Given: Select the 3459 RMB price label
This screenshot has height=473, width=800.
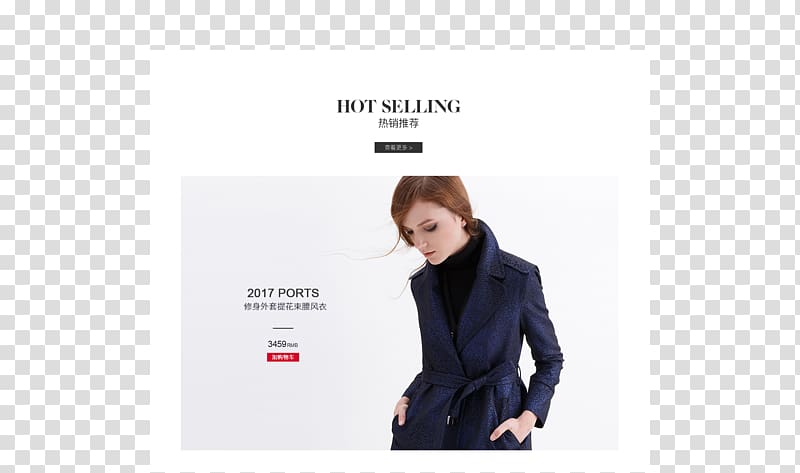Looking at the screenshot, I should 283,344.
